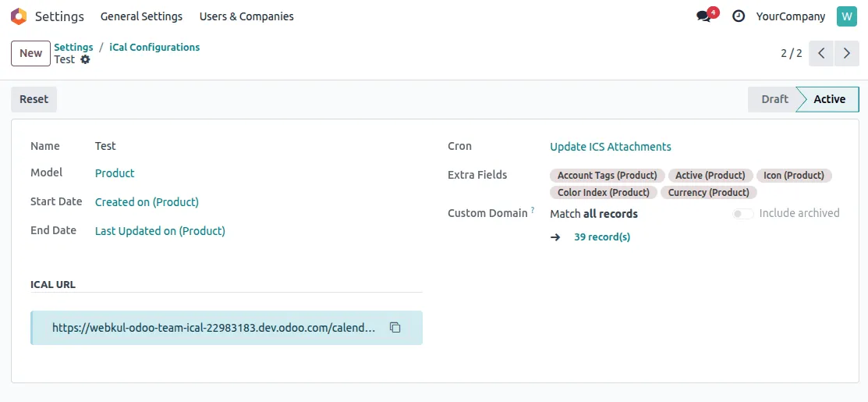Open the 39 record(s) link
The width and height of the screenshot is (868, 402).
click(602, 237)
